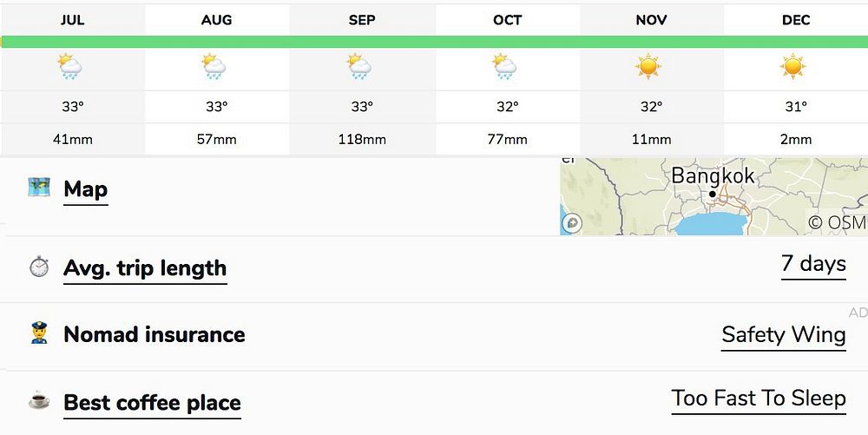Click the 7 days trip length value

coord(813,264)
